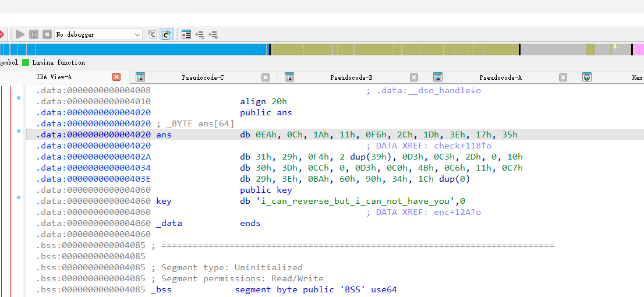This screenshot has height=297, width=644.
Task: Click the highlighted C pseudocode toolbar icon
Action: click(x=166, y=34)
